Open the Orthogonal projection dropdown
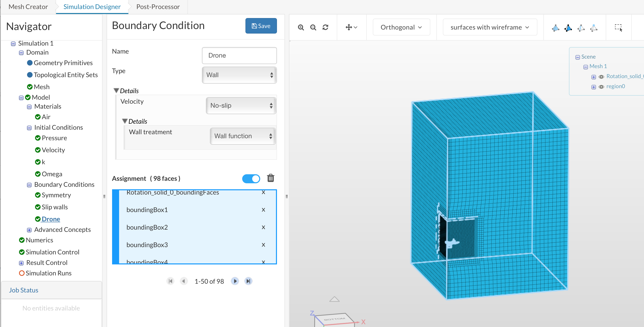The width and height of the screenshot is (644, 327). (401, 27)
